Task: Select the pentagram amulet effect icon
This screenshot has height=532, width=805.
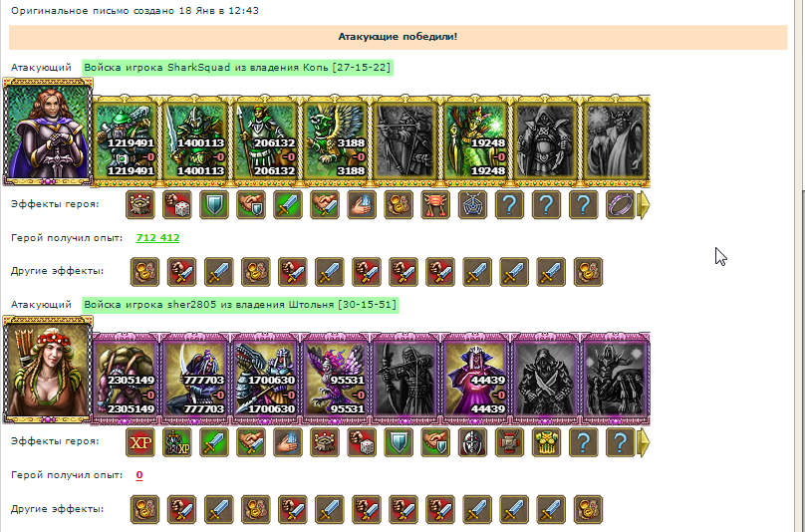Action: coord(472,205)
